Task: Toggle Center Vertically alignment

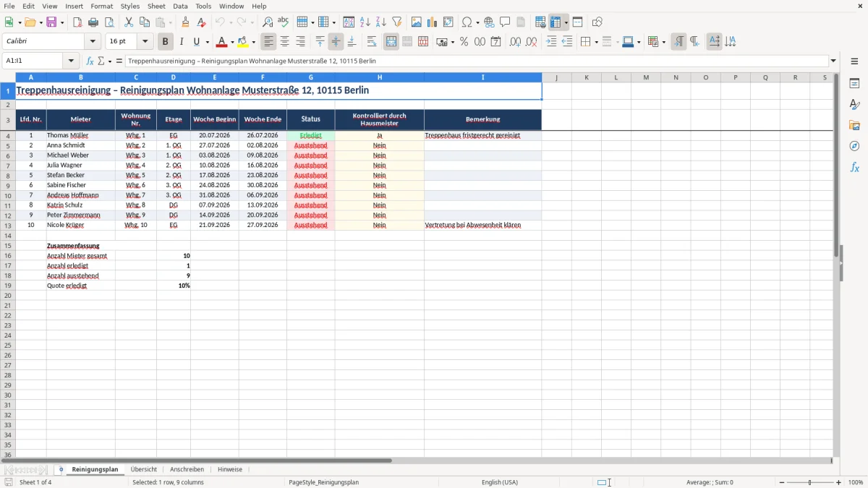Action: click(336, 42)
